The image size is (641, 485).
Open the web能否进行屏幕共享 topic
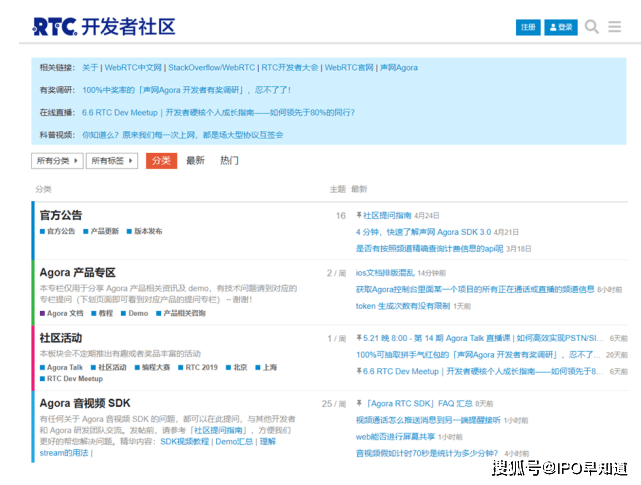click(x=395, y=437)
